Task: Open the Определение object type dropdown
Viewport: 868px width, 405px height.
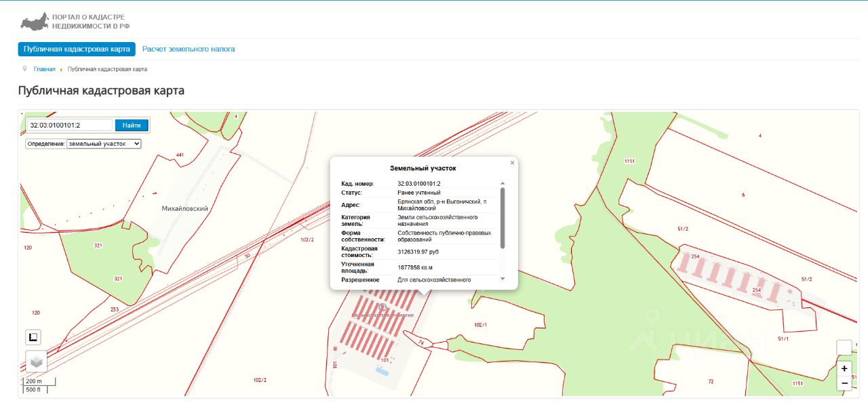Action: 104,144
